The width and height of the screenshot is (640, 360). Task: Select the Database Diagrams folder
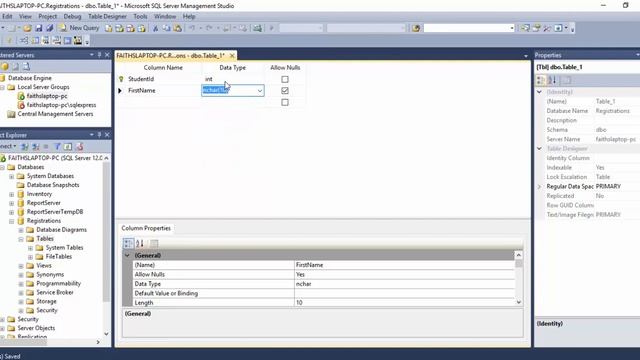coord(61,230)
